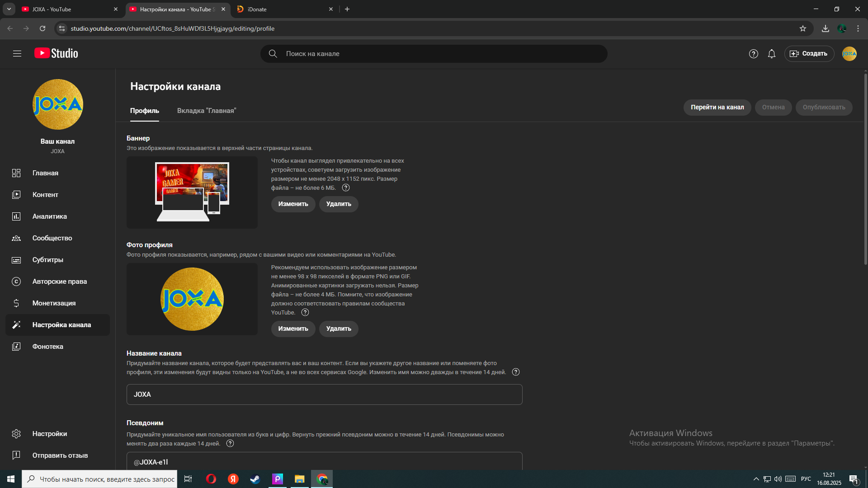This screenshot has height=488, width=868.
Task: Click help icon next to banner size info
Action: coord(346,188)
